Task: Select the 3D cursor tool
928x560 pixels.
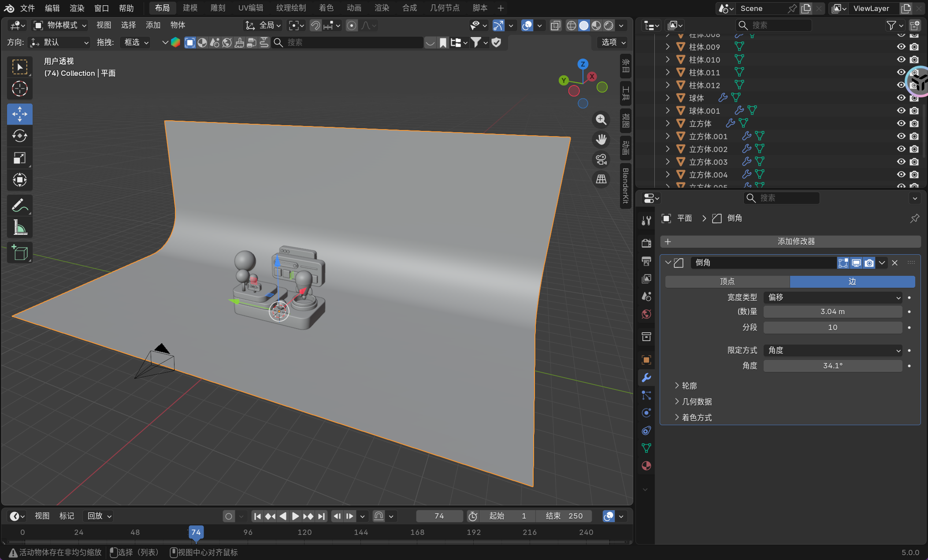Action: pos(19,89)
